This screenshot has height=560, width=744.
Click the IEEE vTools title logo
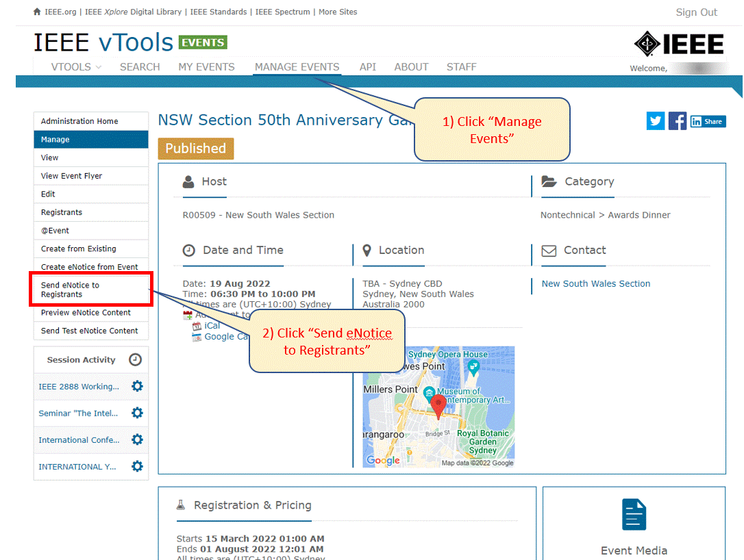(x=103, y=42)
